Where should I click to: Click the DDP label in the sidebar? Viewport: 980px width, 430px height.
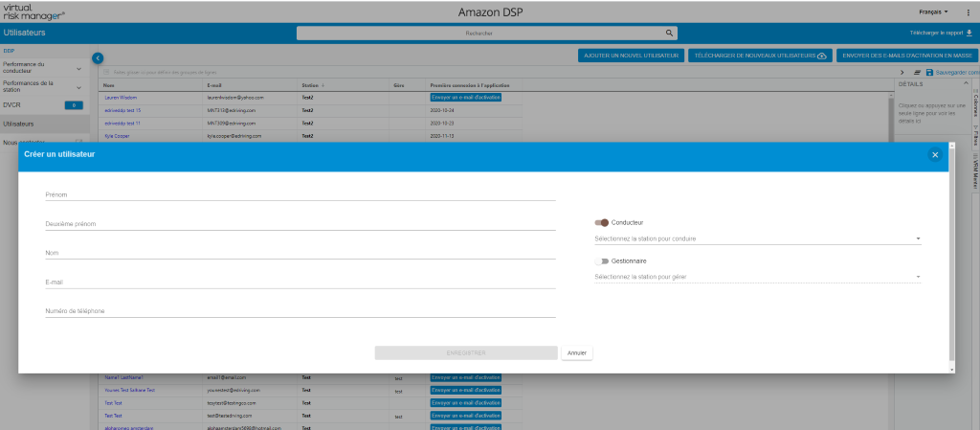[x=9, y=51]
